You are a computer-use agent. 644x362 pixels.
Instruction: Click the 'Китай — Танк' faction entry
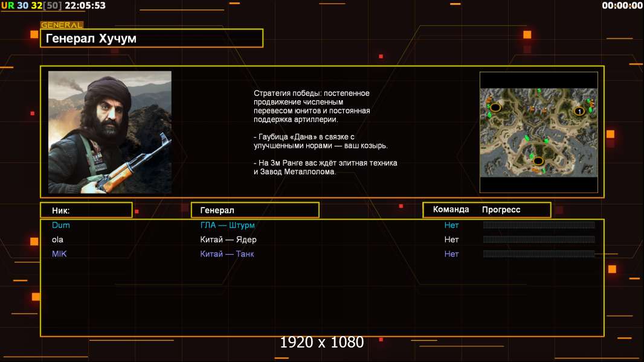pyautogui.click(x=227, y=254)
